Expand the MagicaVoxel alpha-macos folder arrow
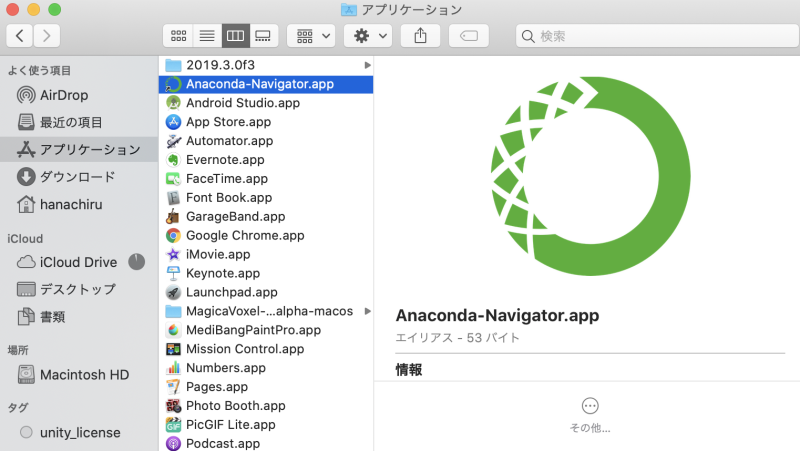The image size is (800, 451). 367,311
